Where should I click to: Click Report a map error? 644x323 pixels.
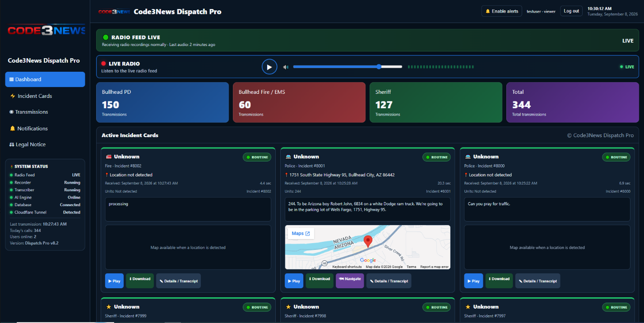pos(435,267)
